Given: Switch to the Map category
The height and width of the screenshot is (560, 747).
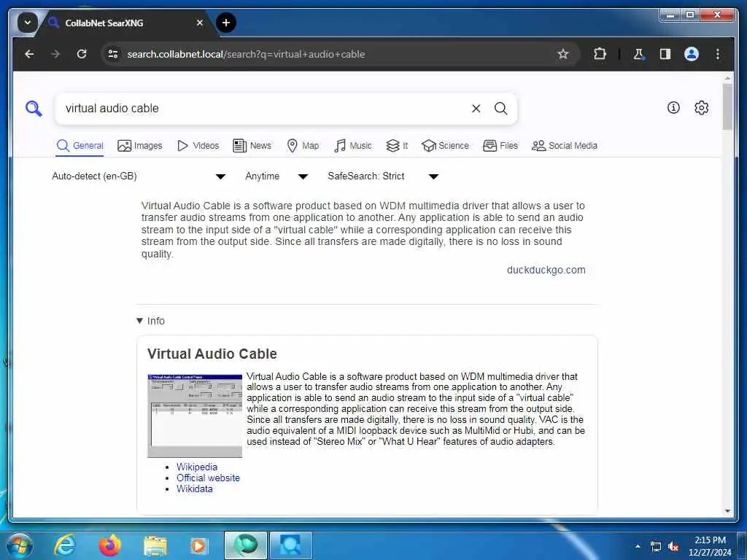Looking at the screenshot, I should pos(303,146).
